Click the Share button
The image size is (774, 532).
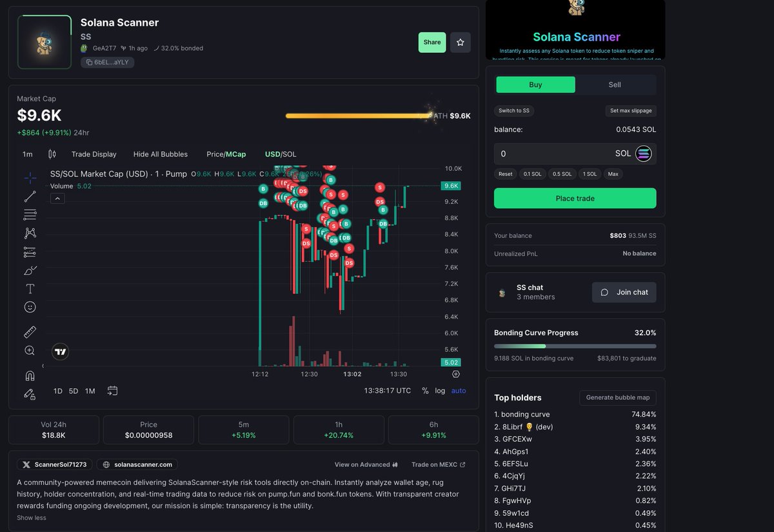pos(432,43)
